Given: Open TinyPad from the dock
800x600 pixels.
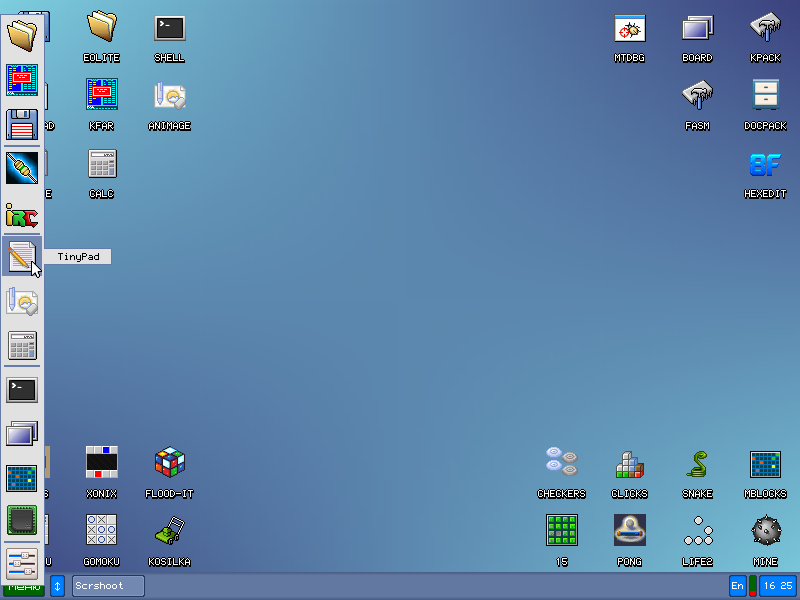Looking at the screenshot, I should pos(21,256).
